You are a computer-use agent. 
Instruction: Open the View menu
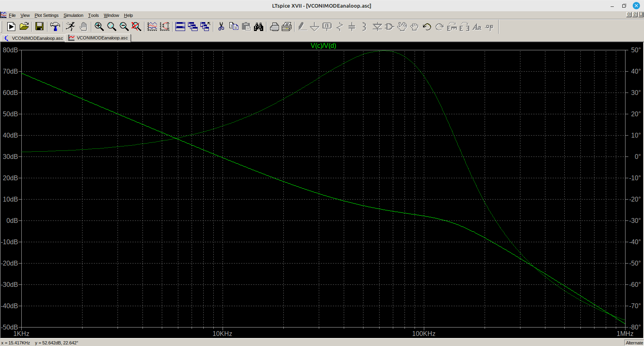pos(25,15)
